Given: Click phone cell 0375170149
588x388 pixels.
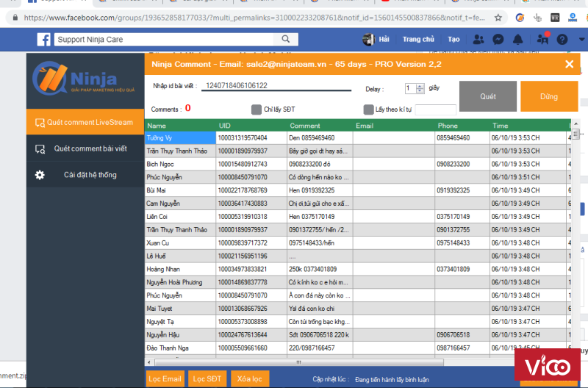Looking at the screenshot, I should 462,217.
